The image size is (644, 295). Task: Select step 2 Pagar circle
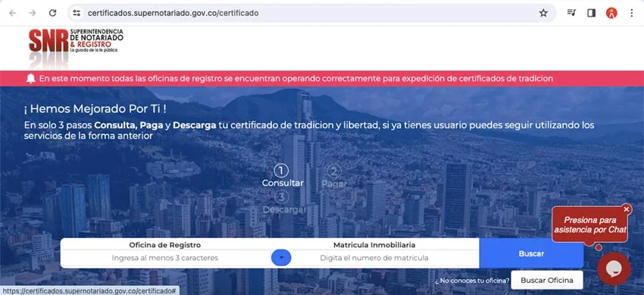[x=334, y=171]
